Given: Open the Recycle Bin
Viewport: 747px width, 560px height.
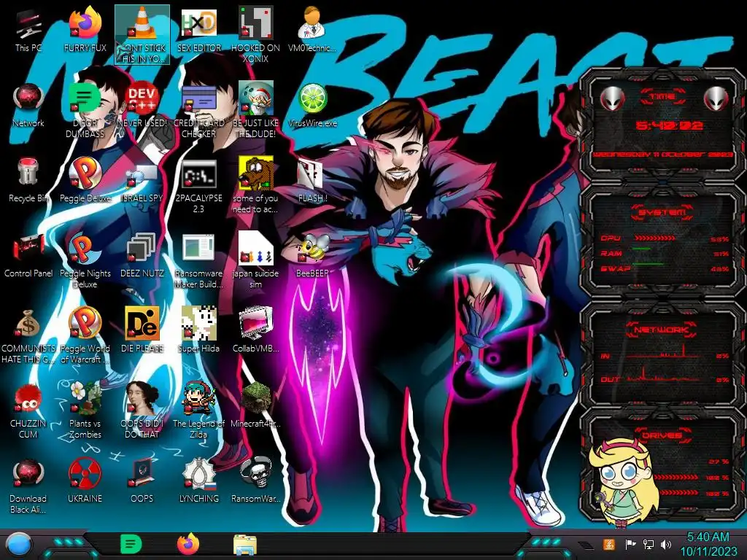Looking at the screenshot, I should click(x=28, y=181).
